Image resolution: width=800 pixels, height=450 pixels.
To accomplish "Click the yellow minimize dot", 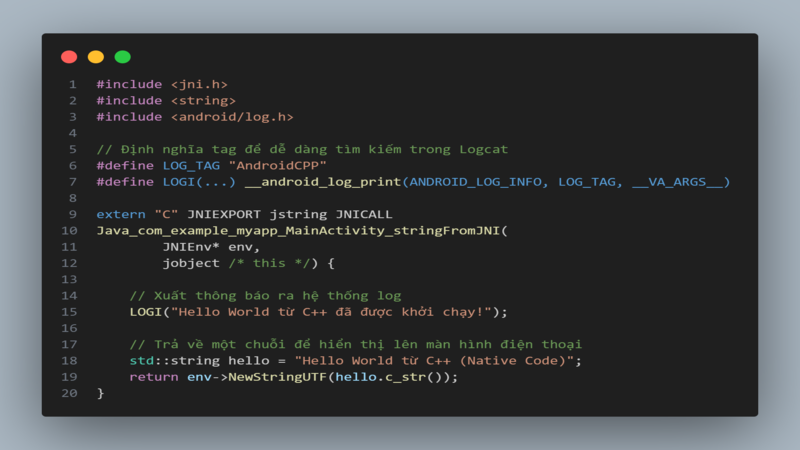I will click(95, 57).
